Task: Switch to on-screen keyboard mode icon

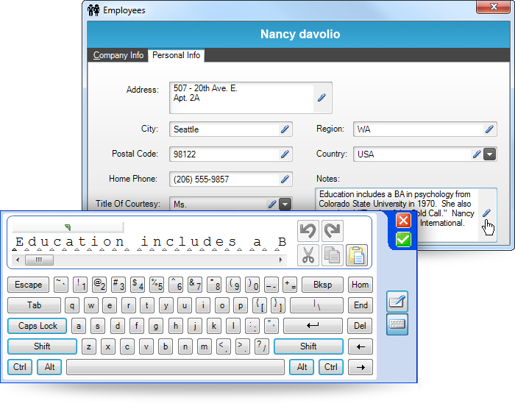Action: click(397, 324)
